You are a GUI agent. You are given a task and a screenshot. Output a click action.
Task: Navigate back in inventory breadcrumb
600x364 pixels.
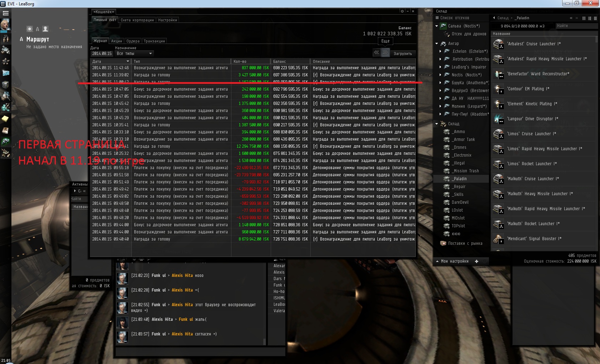pos(494,18)
